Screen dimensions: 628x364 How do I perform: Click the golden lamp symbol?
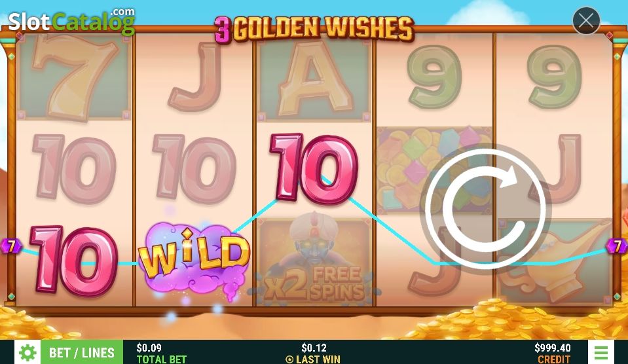click(554, 263)
